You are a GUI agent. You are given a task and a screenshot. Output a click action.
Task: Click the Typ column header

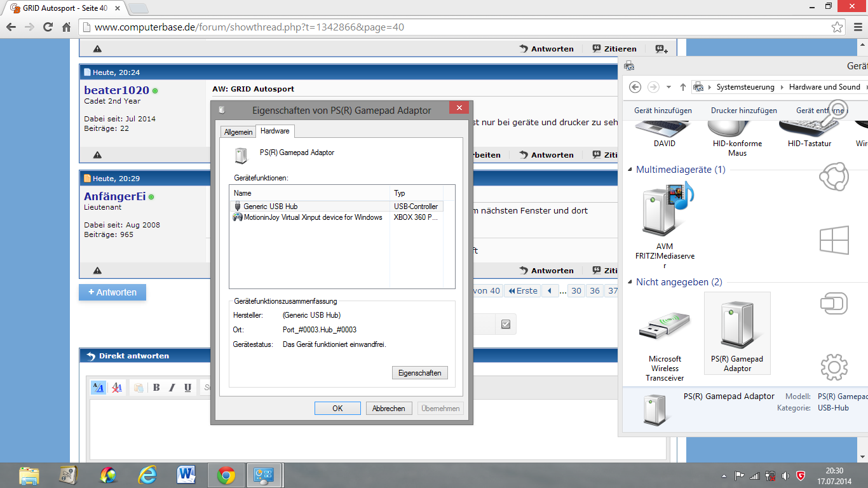tap(416, 193)
